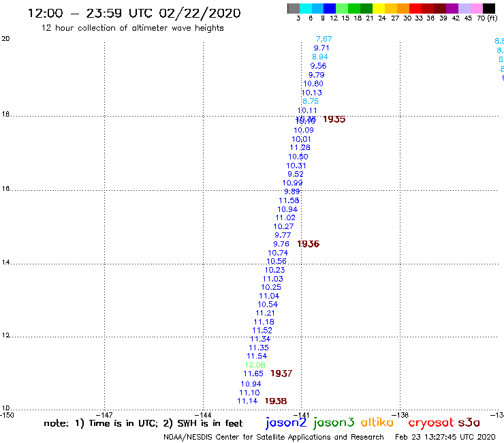Click the dark red 's3a' legend label

pos(469,423)
